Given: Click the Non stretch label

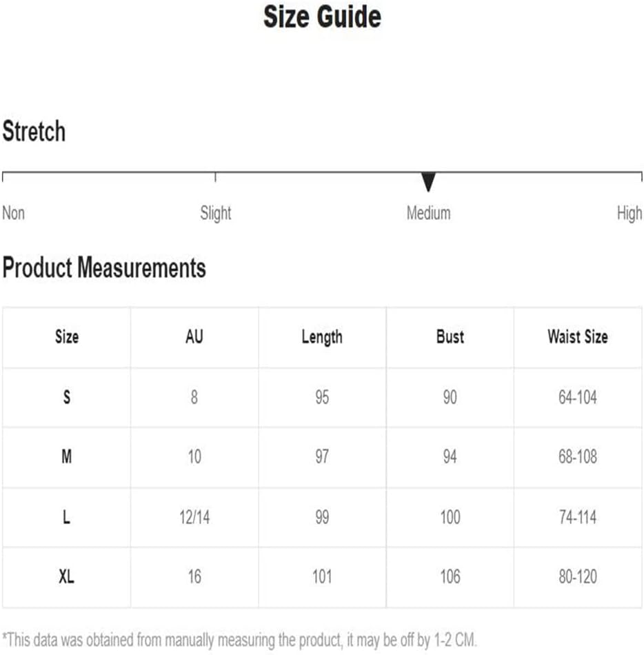Looking at the screenshot, I should pos(13,213).
